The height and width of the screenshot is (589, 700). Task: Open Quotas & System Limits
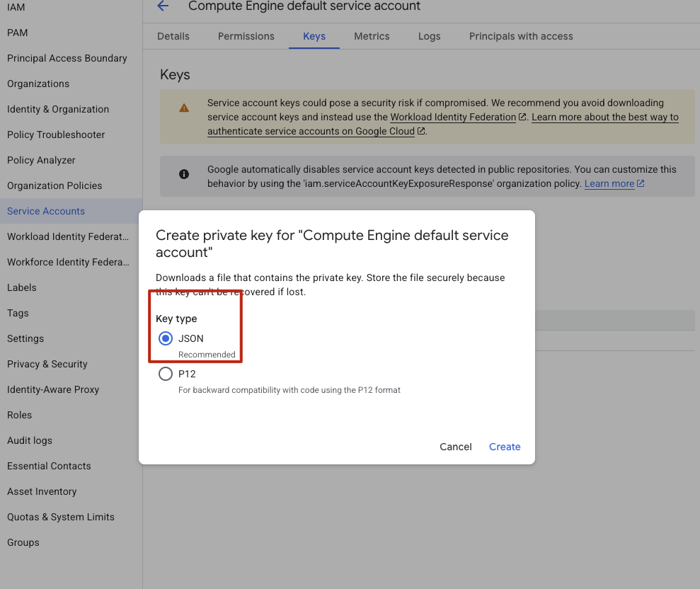61,516
